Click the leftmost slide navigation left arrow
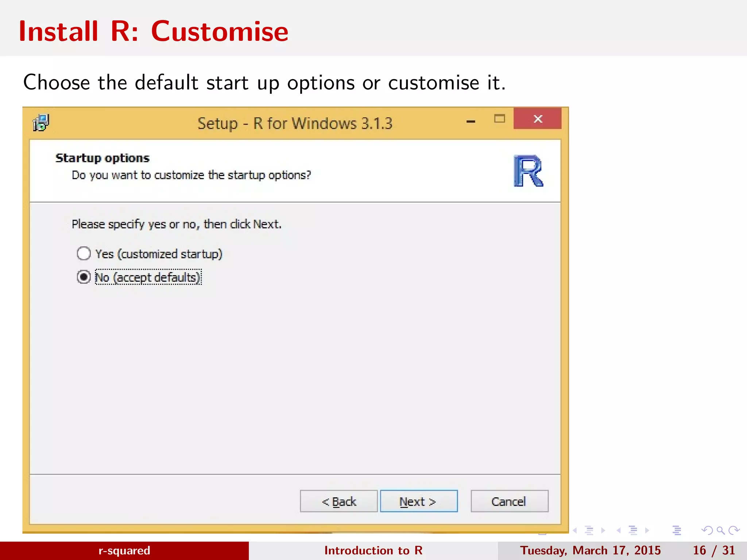Screen dimensions: 747x560 (575, 530)
